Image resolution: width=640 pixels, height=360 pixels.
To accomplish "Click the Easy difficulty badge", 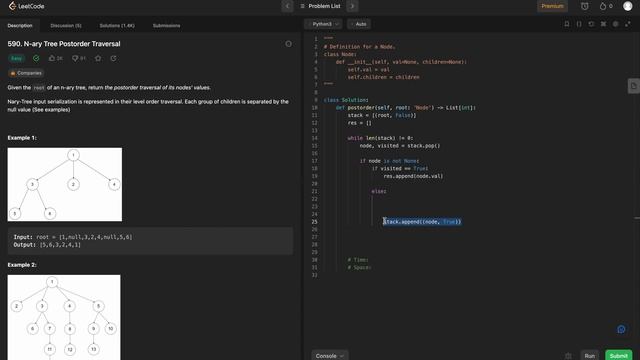I will (x=16, y=58).
